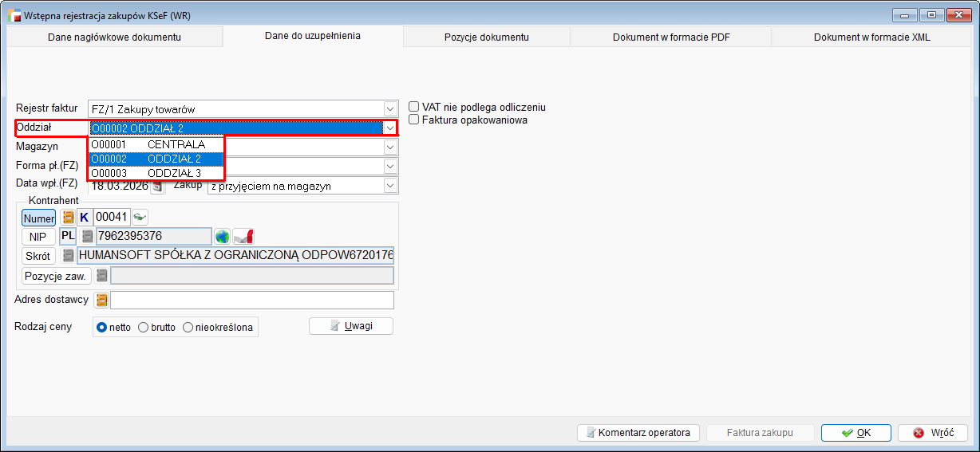The image size is (980, 452).
Task: Select nieokreślona price type option
Action: click(x=188, y=327)
